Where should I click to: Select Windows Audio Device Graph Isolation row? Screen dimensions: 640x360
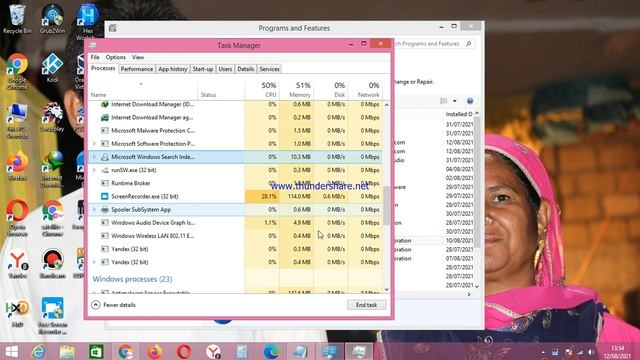tap(236, 222)
